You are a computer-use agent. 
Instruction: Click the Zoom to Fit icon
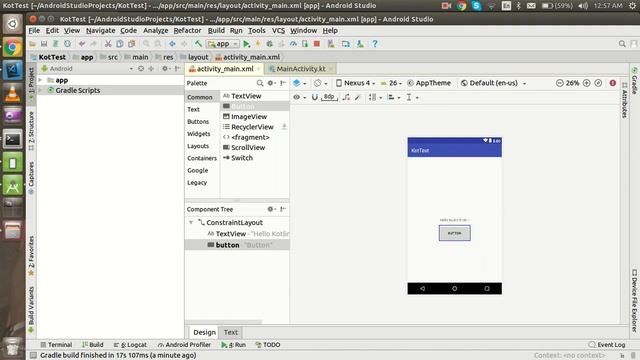click(x=598, y=83)
